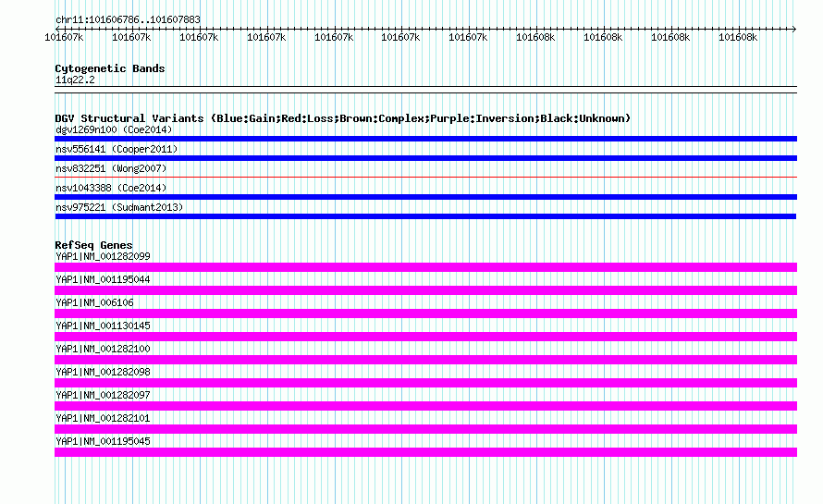823x504 pixels.
Task: Select the magenta bar under YAP1|NM_006106
Action: [x=425, y=313]
